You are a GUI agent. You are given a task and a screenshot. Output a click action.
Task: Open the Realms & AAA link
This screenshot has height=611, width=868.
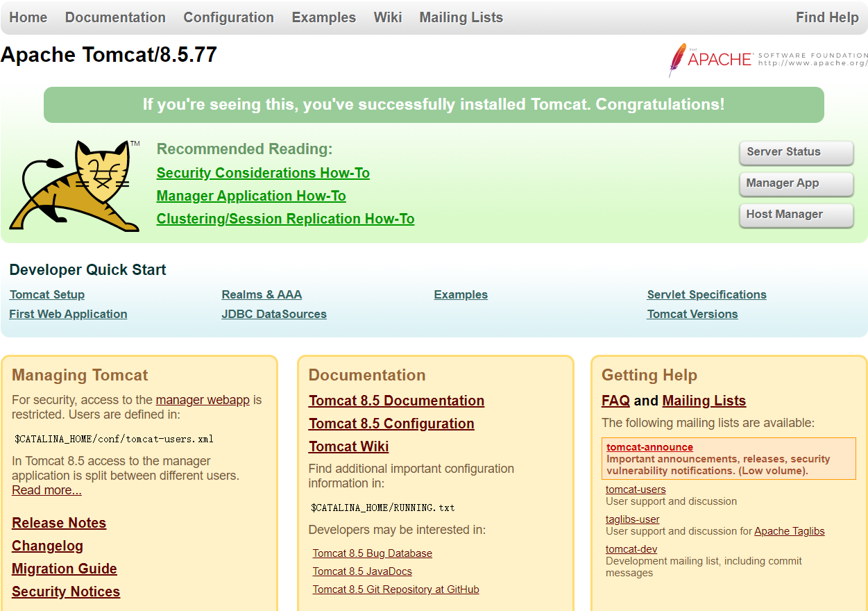coord(262,294)
